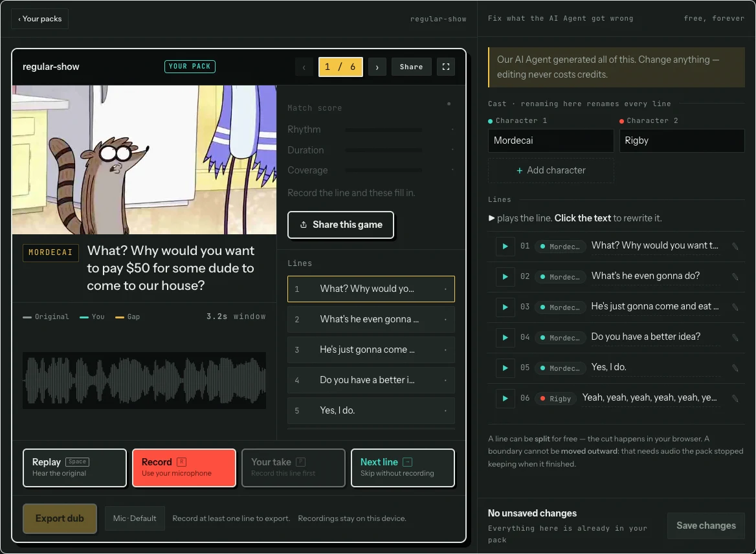Start recording with the Record button
Image resolution: width=756 pixels, height=554 pixels.
click(184, 468)
